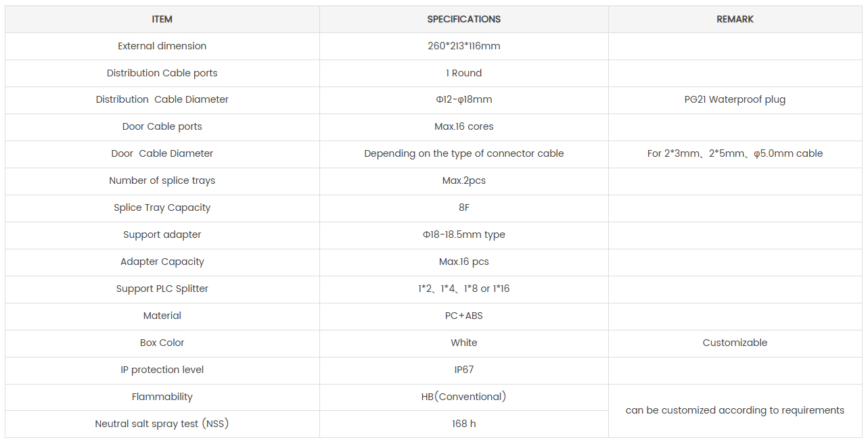Select the PC+ABS material value

[464, 316]
